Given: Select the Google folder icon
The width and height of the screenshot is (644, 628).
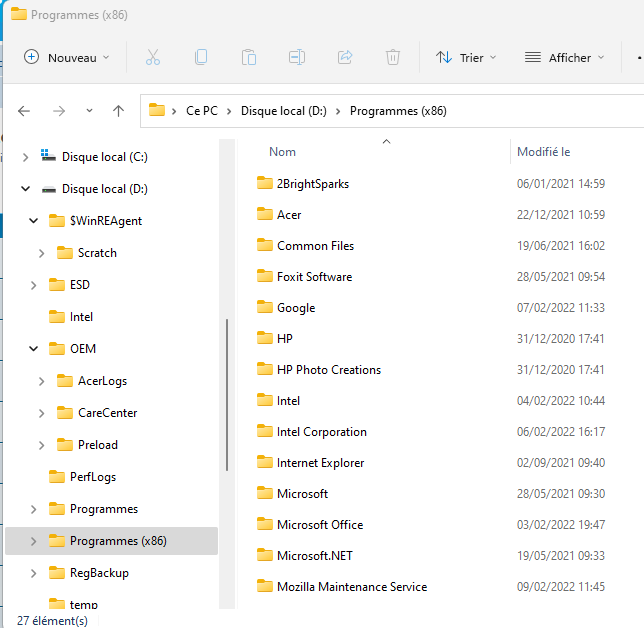Looking at the screenshot, I should 264,307.
